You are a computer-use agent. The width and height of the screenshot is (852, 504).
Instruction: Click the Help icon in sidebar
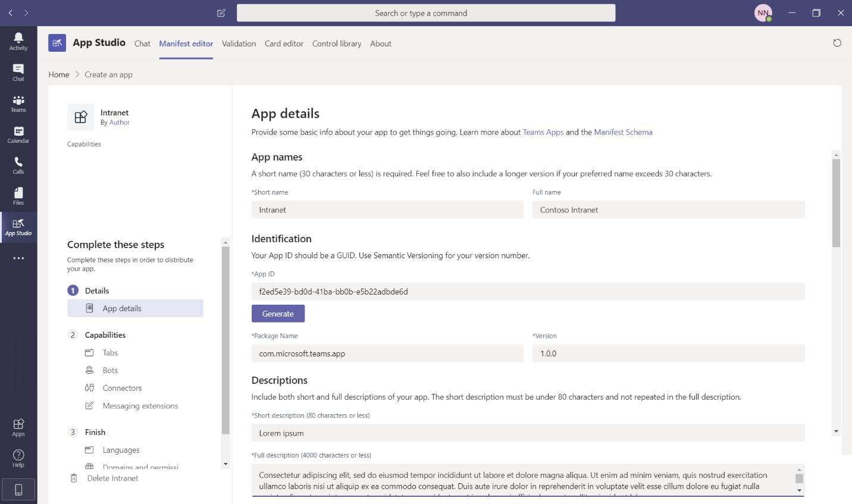18,458
